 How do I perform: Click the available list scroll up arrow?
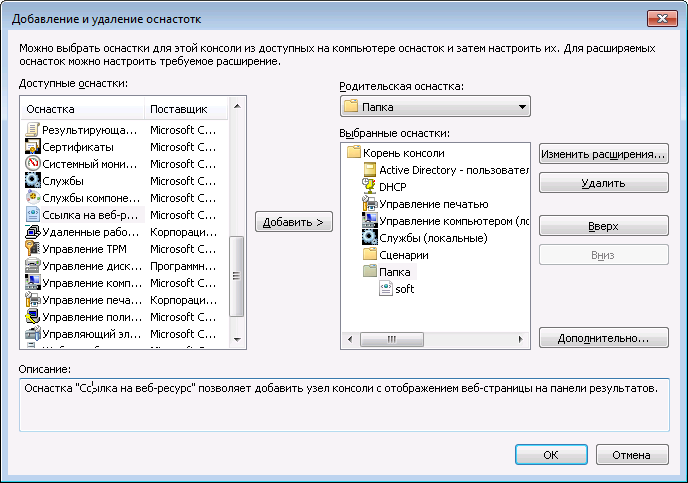point(237,106)
